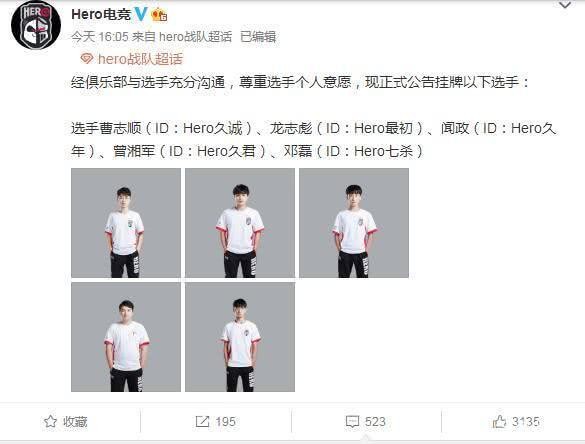Click the blue verified V badge
Screen dimensions: 585x444
(x=141, y=14)
